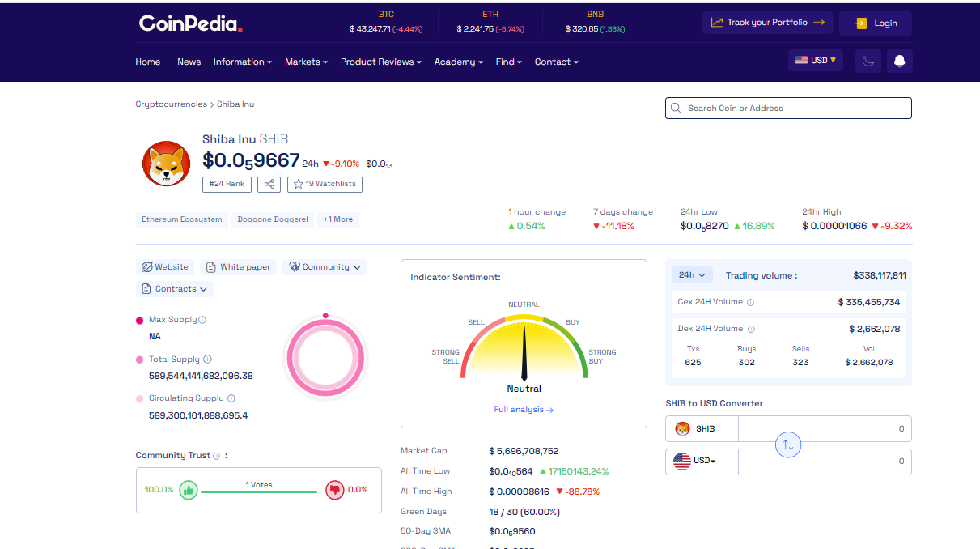Click the 7 days change -11.18% value
Screen dimensions: 980x549
tap(613, 226)
